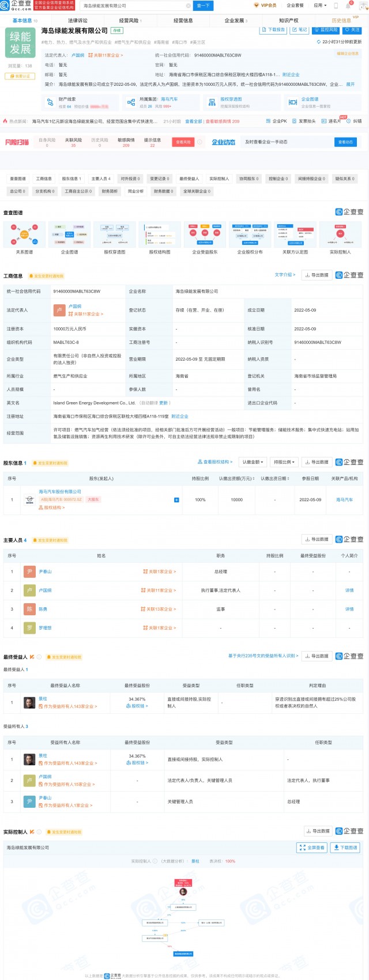
Task: Open 详情 for 卢国纲 in 主要人员
Action: tap(349, 590)
